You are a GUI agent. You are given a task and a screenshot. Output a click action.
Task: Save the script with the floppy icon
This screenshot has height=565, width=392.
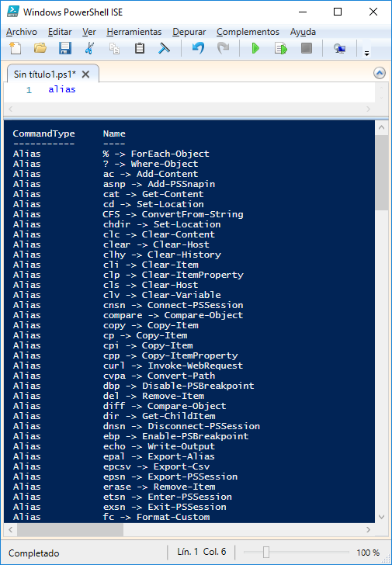coord(65,48)
